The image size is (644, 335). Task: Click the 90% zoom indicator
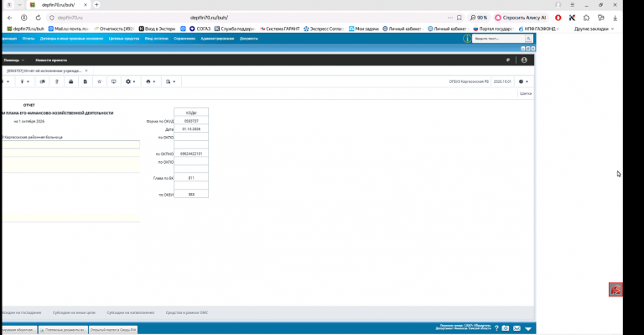pyautogui.click(x=479, y=18)
